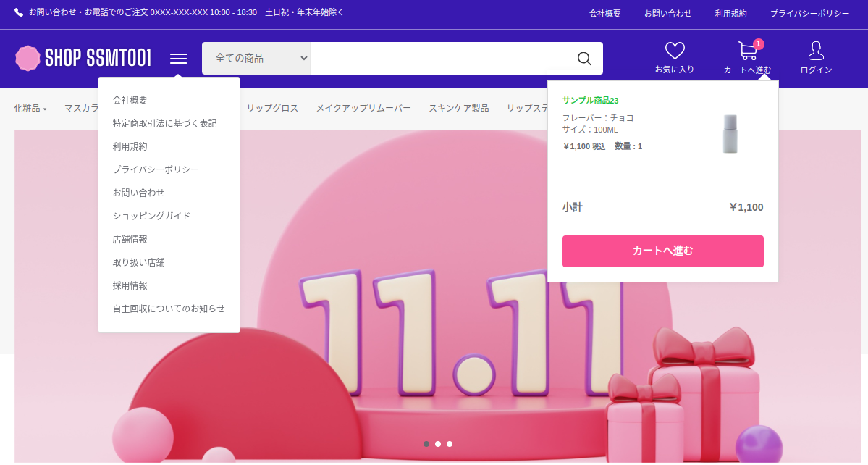Viewport: 868px width, 465px height.
Task: Open the 全ての商品 category dropdown
Action: (x=256, y=58)
